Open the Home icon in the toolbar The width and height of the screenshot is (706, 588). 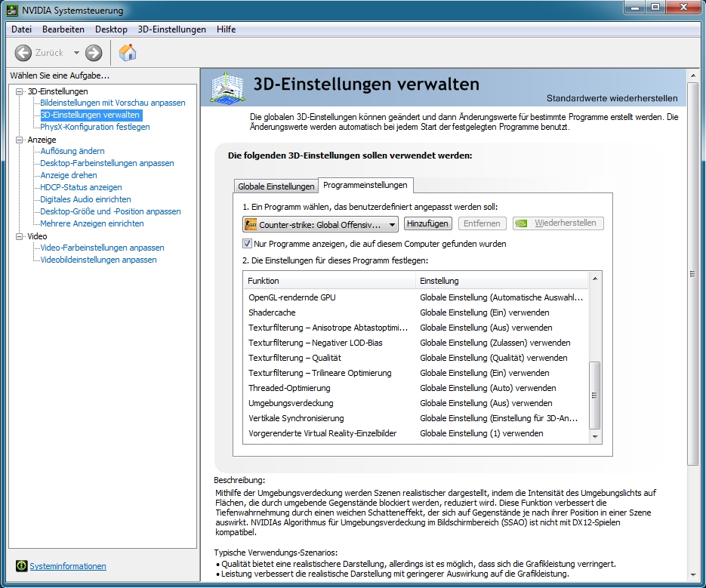coord(128,53)
